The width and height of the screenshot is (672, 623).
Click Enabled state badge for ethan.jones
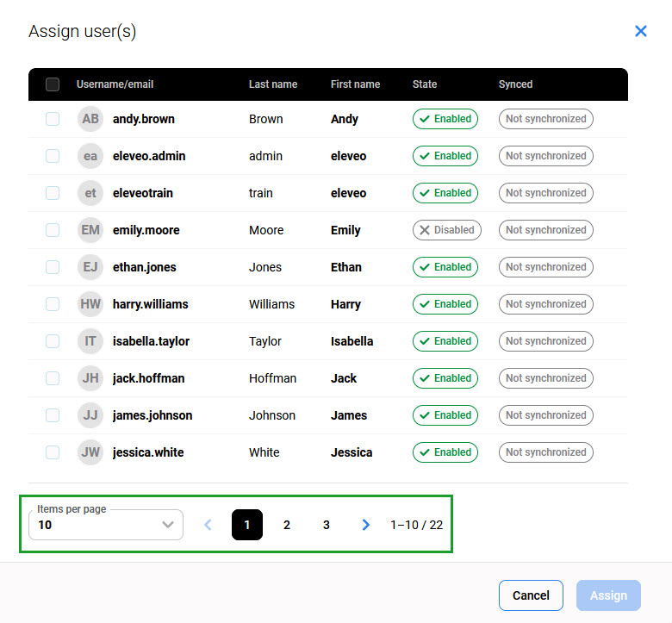(x=445, y=267)
